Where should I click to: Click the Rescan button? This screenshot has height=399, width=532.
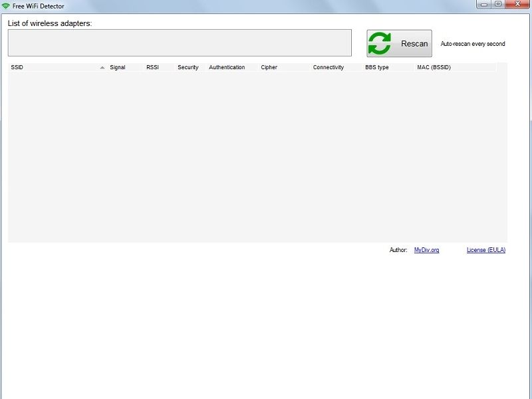click(399, 43)
